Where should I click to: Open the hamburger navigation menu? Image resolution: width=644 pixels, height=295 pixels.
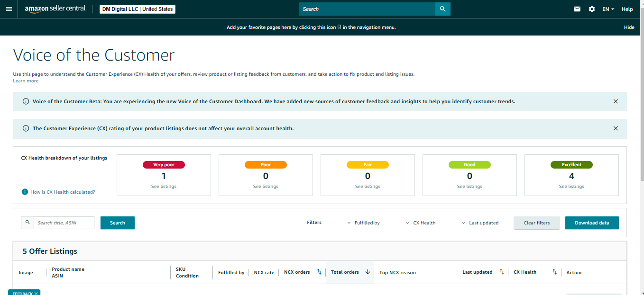[x=9, y=9]
